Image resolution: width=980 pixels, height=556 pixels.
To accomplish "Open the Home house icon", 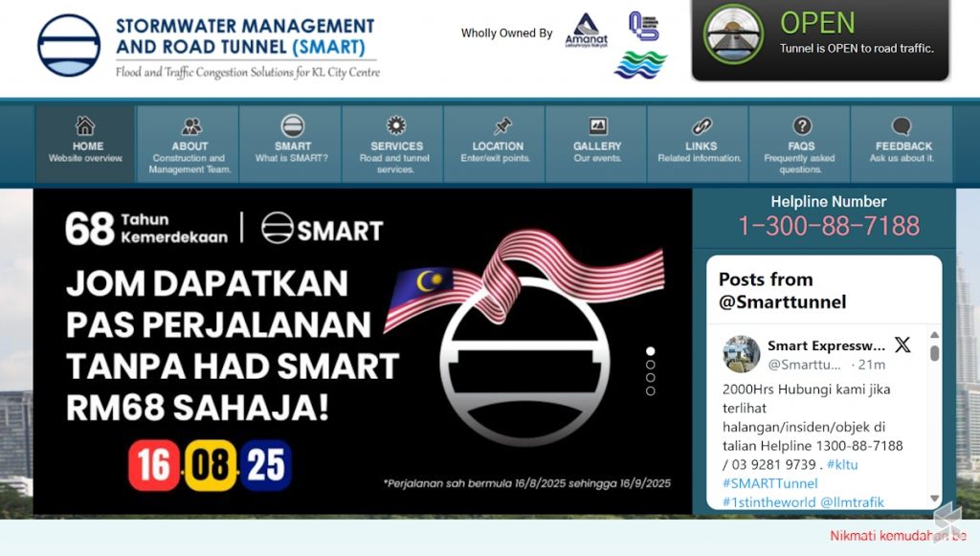I will [x=85, y=125].
